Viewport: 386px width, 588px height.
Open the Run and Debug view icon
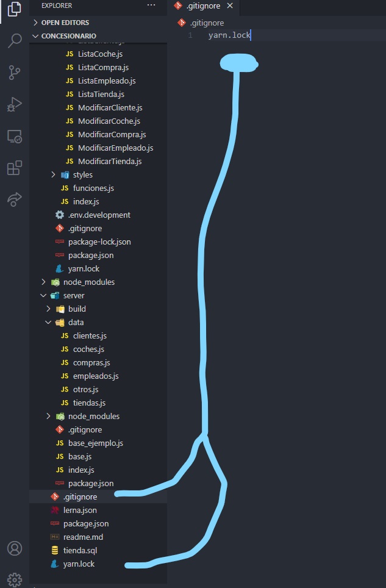coord(14,105)
